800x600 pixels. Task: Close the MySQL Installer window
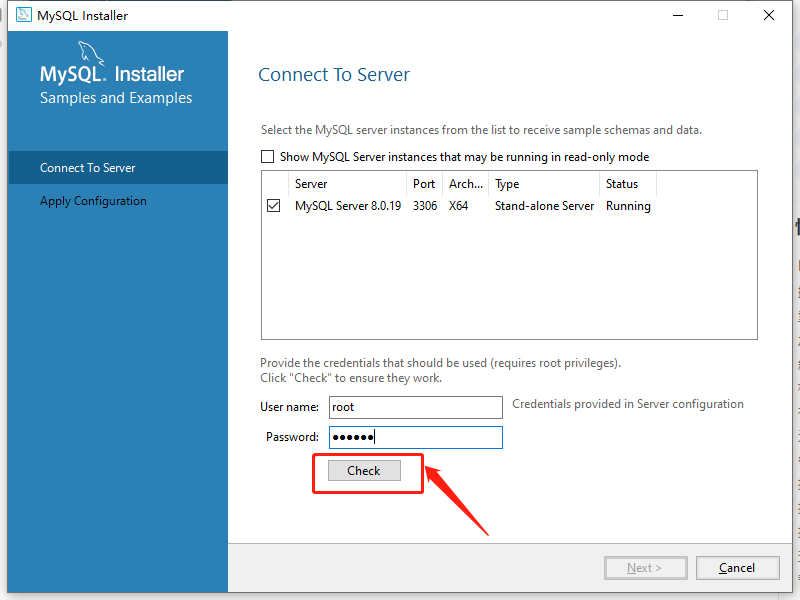pyautogui.click(x=769, y=15)
